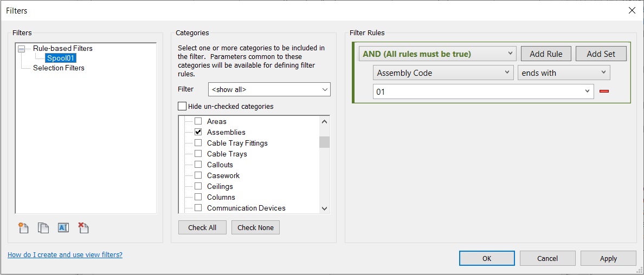The width and height of the screenshot is (644, 275).
Task: Open the AND rule condition dropdown
Action: click(x=437, y=54)
